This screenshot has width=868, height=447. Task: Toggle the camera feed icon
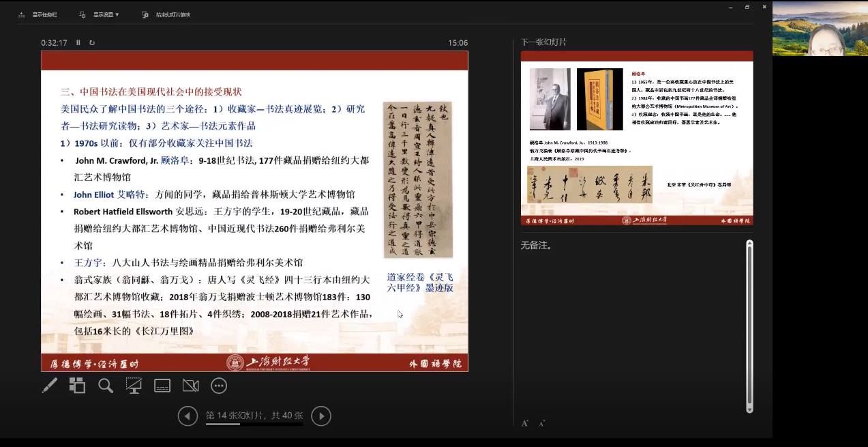(x=190, y=386)
